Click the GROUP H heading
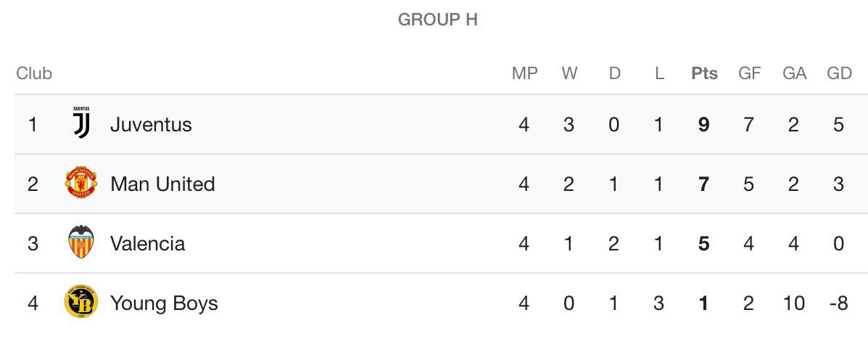The image size is (868, 347). point(437,20)
